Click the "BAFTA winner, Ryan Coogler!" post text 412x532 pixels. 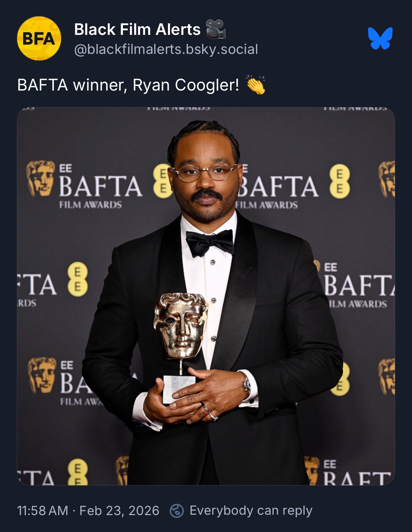pyautogui.click(x=128, y=85)
